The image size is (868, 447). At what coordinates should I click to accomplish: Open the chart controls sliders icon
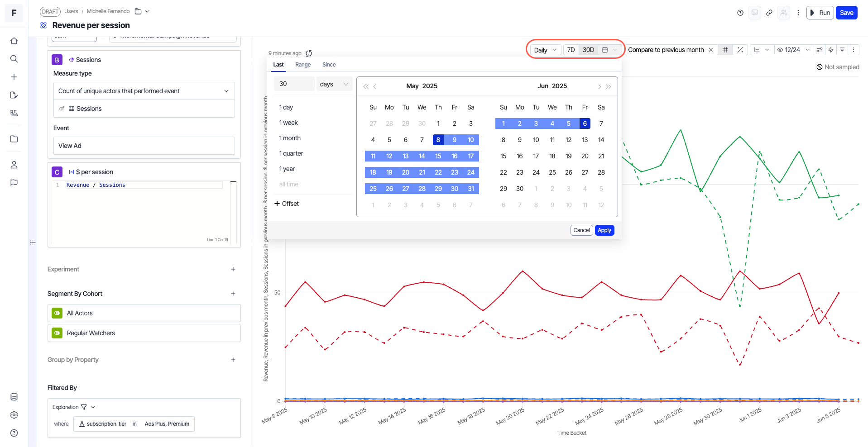[820, 50]
